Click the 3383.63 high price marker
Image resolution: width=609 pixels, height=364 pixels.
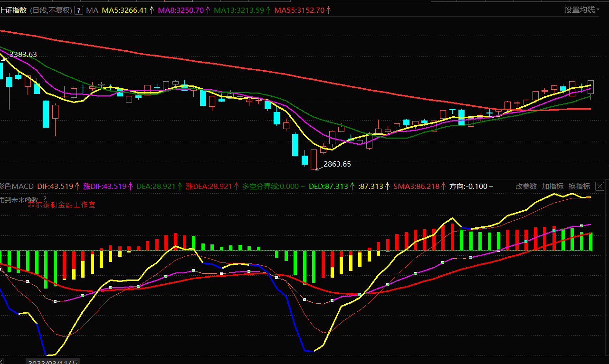point(23,55)
